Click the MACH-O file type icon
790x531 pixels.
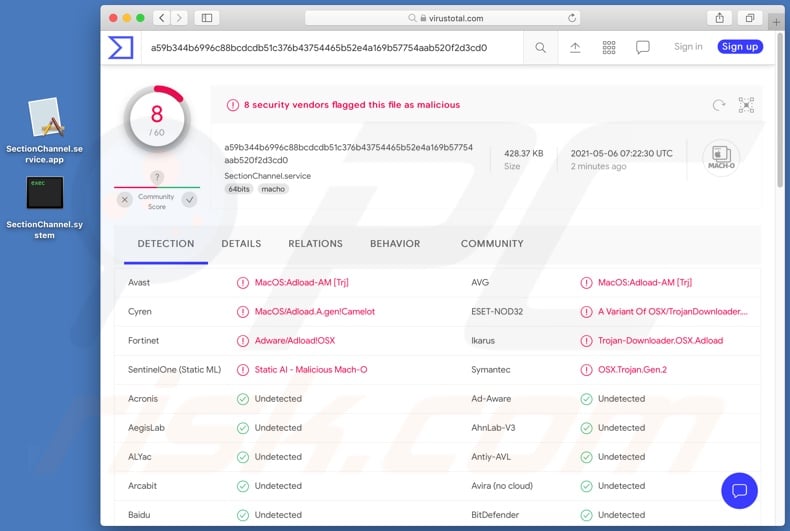pos(720,158)
